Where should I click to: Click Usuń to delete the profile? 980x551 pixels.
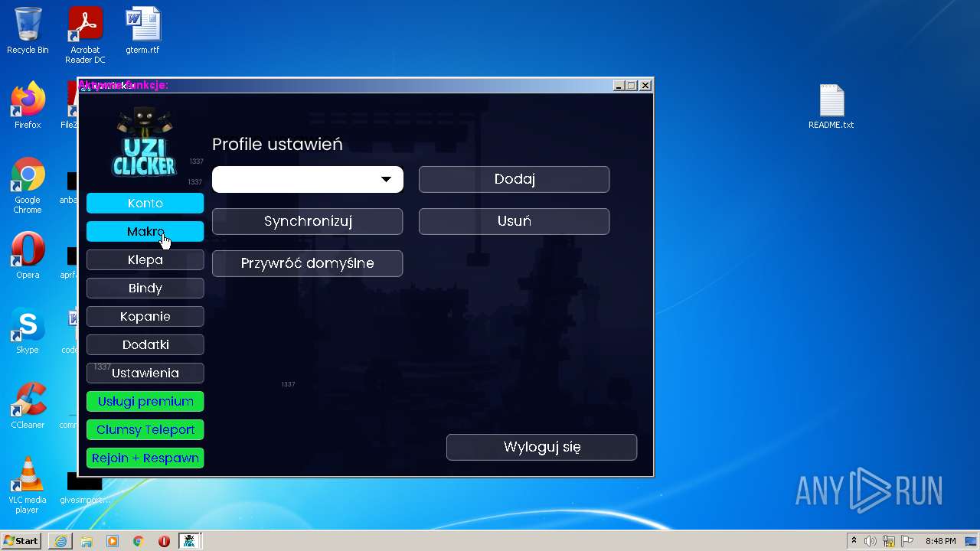click(x=514, y=221)
